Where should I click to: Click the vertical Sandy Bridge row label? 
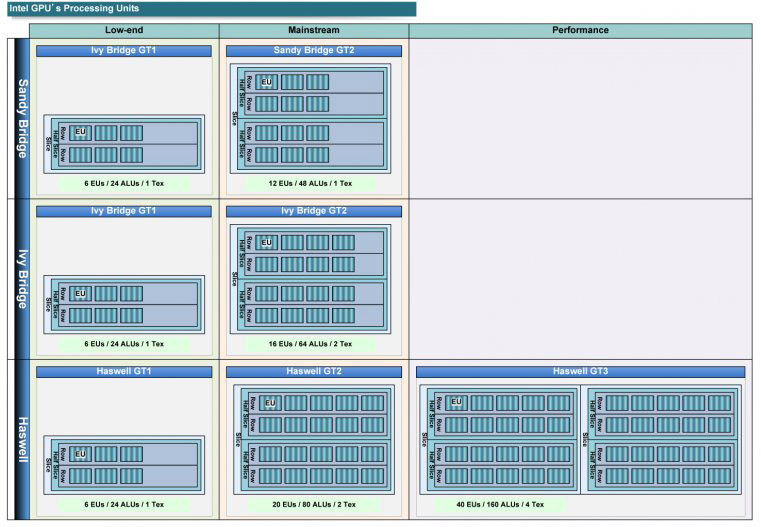pos(22,118)
